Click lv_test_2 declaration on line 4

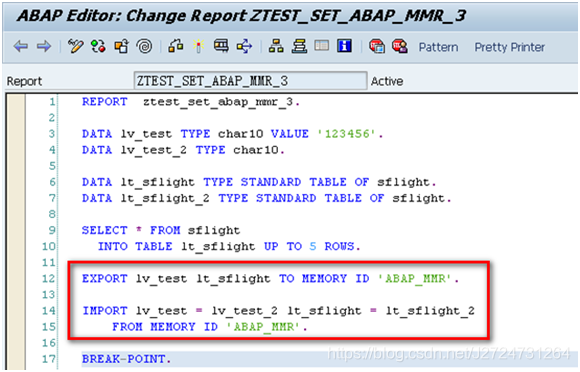(154, 150)
